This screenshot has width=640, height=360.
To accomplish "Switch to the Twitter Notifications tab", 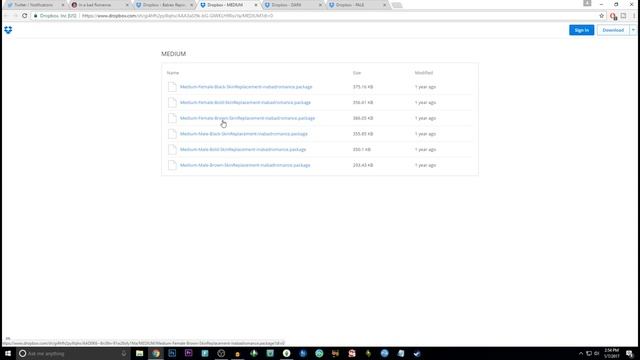I will click(x=33, y=5).
